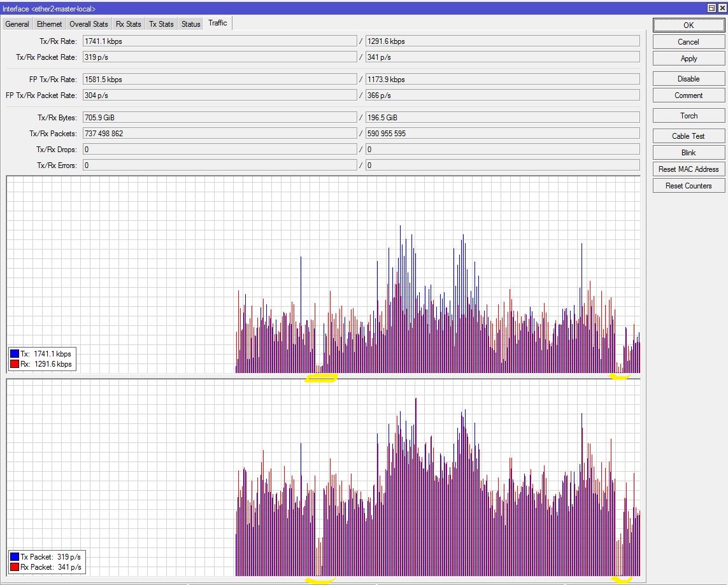Apply the interface settings
The image size is (728, 585).
[x=689, y=59]
